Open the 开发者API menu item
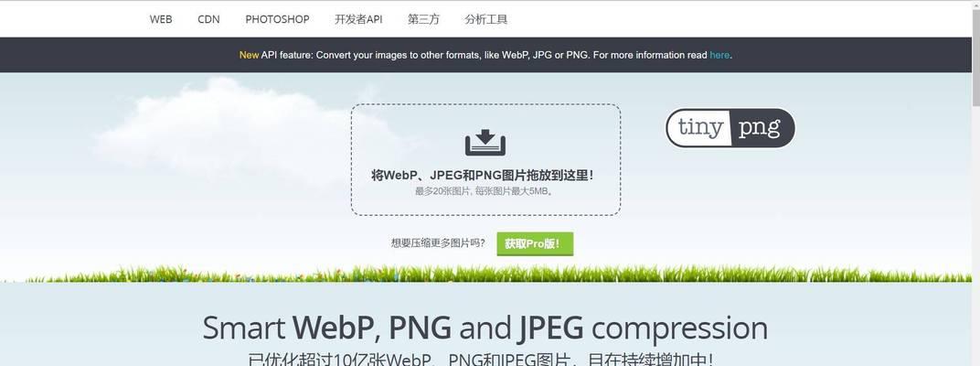 [x=358, y=19]
